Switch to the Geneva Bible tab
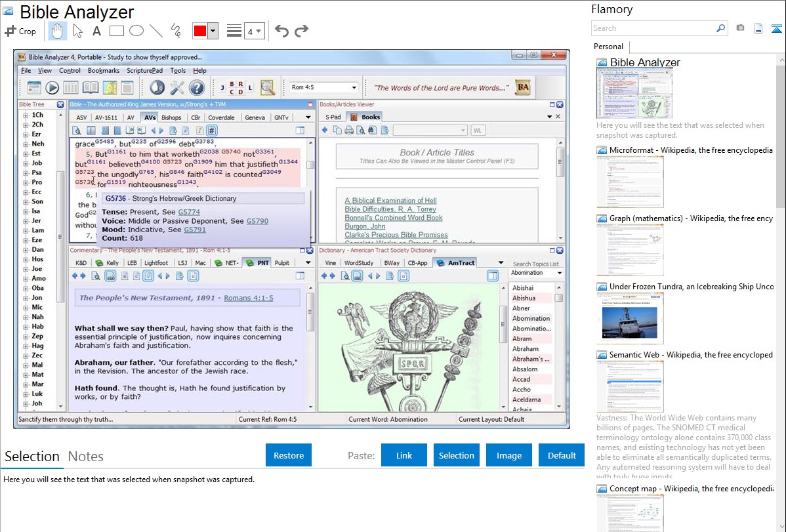This screenshot has height=532, width=786. 255,117
